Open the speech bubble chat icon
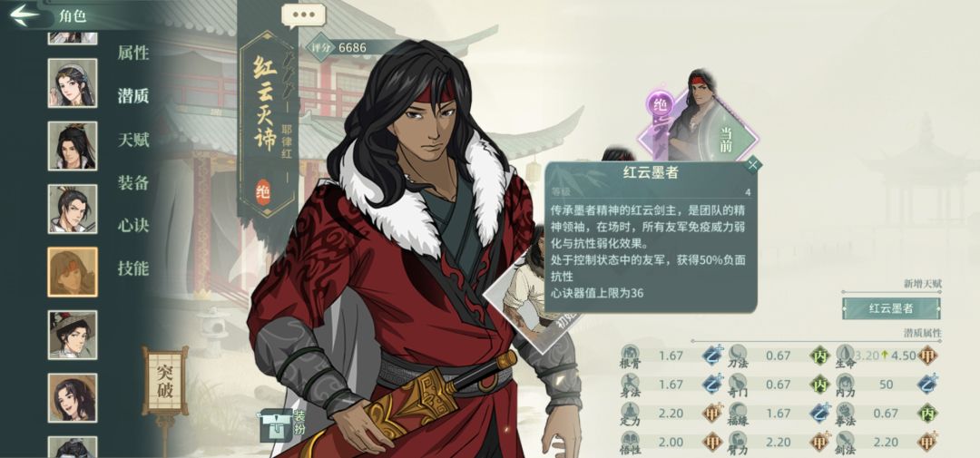980x458 pixels. tap(303, 15)
